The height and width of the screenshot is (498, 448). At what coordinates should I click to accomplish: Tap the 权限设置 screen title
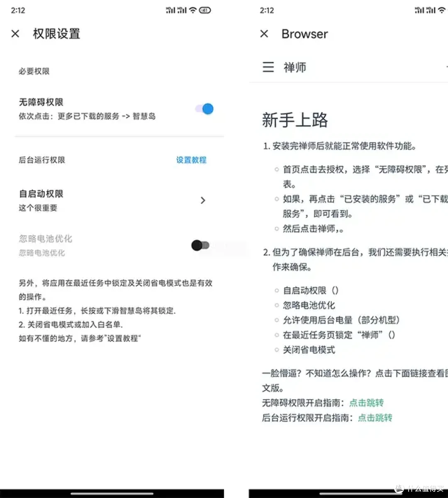coord(56,34)
